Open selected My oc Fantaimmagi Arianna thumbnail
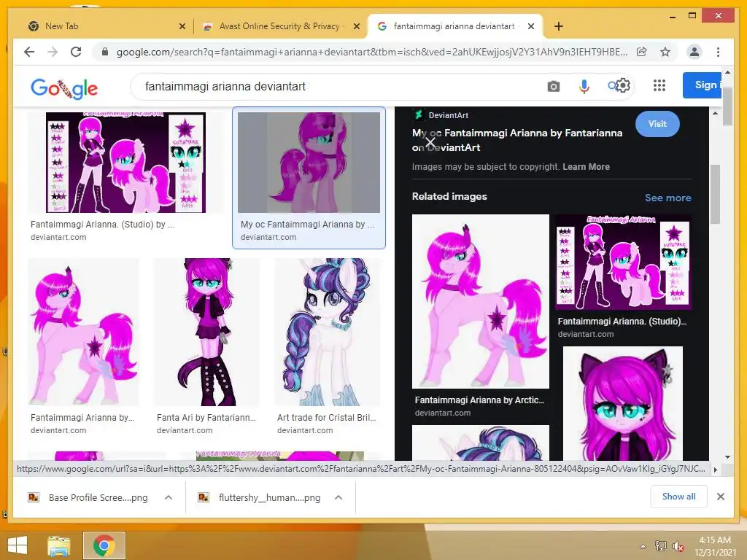 (309, 163)
